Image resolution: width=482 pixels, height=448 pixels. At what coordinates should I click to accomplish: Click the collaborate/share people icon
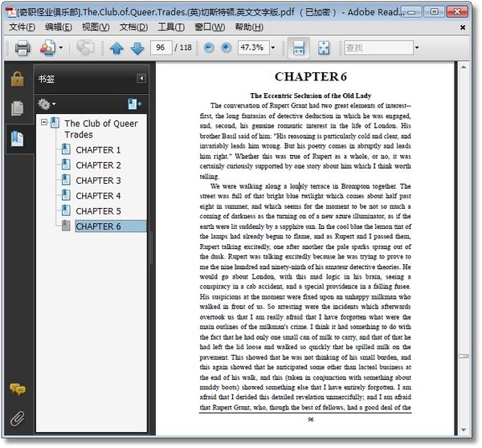[47, 47]
